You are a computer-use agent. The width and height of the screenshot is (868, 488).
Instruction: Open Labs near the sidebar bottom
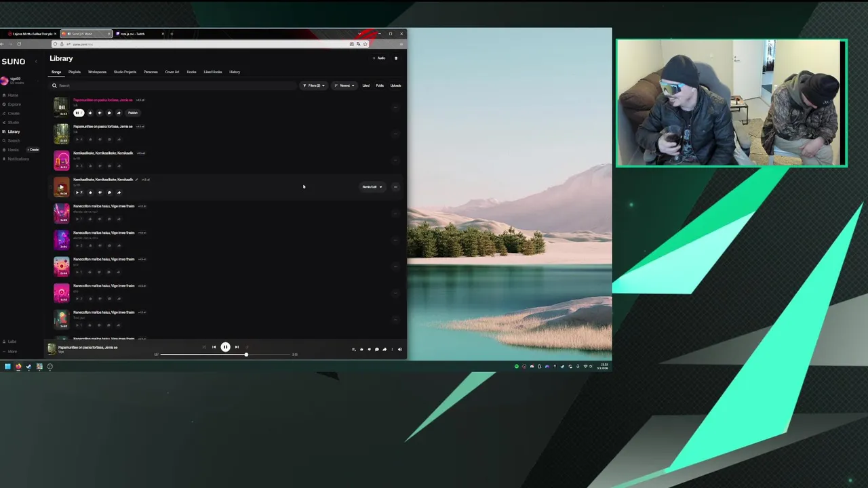(9, 342)
